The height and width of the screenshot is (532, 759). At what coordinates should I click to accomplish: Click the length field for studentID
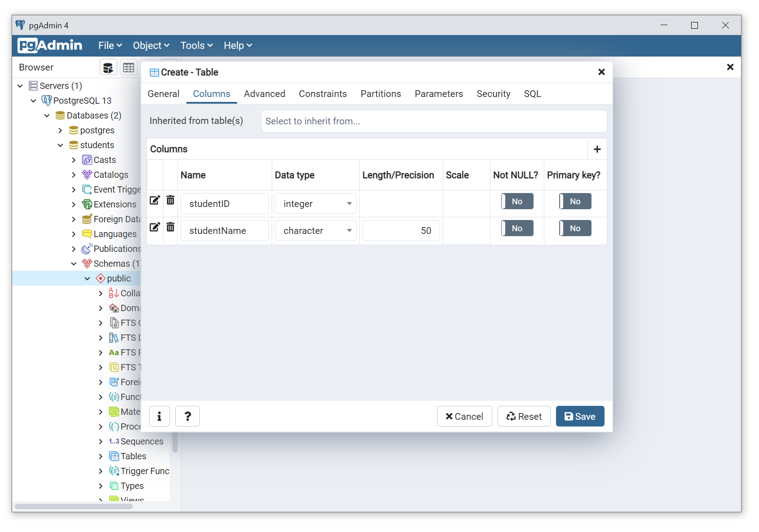(401, 204)
